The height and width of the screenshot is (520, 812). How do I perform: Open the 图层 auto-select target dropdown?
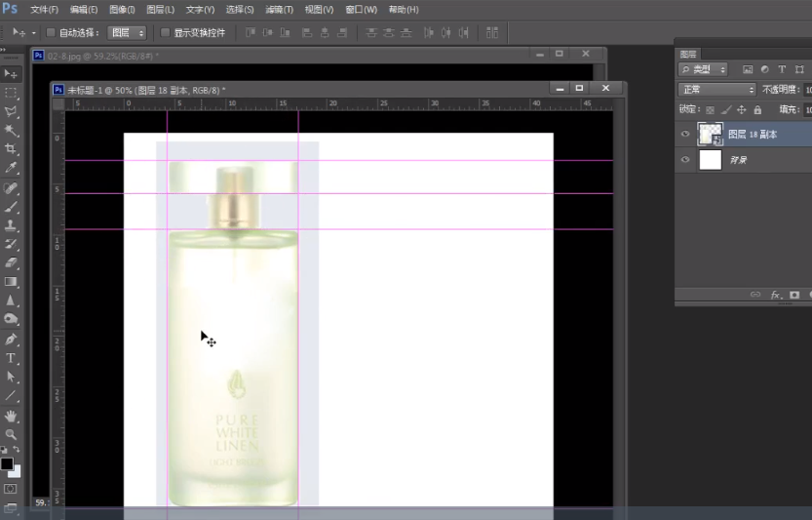(128, 32)
